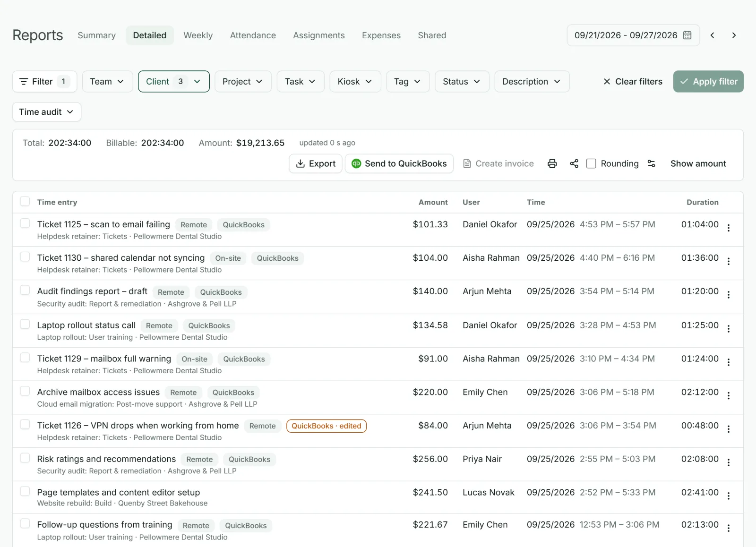The image size is (756, 547).
Task: Check the Ticket 1130 shared calendar row
Action: [25, 257]
